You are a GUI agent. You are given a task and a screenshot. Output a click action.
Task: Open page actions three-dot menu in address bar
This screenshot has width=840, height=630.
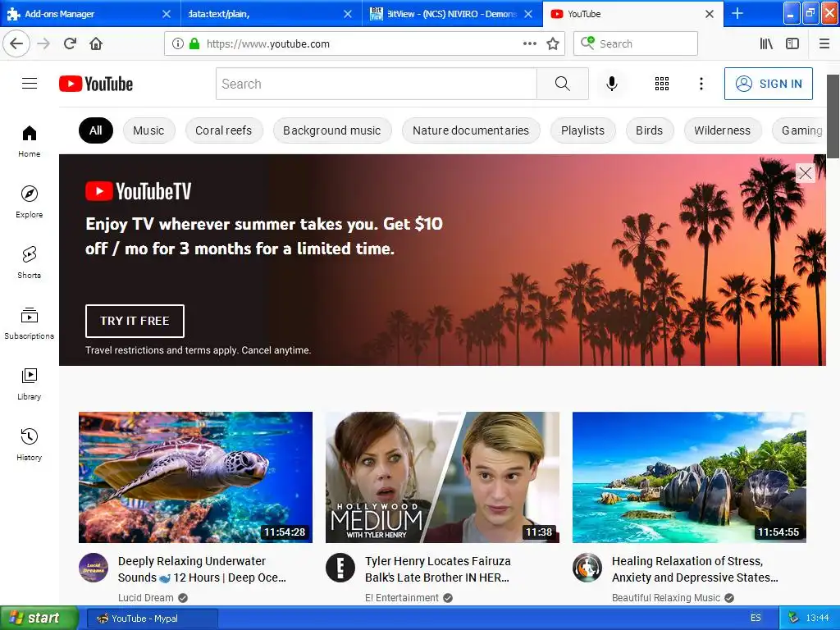tap(529, 43)
